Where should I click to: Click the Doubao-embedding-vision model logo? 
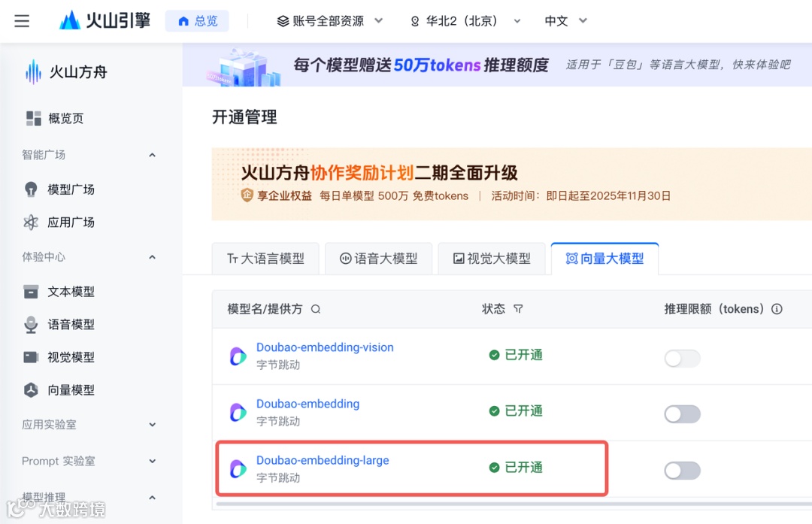238,356
